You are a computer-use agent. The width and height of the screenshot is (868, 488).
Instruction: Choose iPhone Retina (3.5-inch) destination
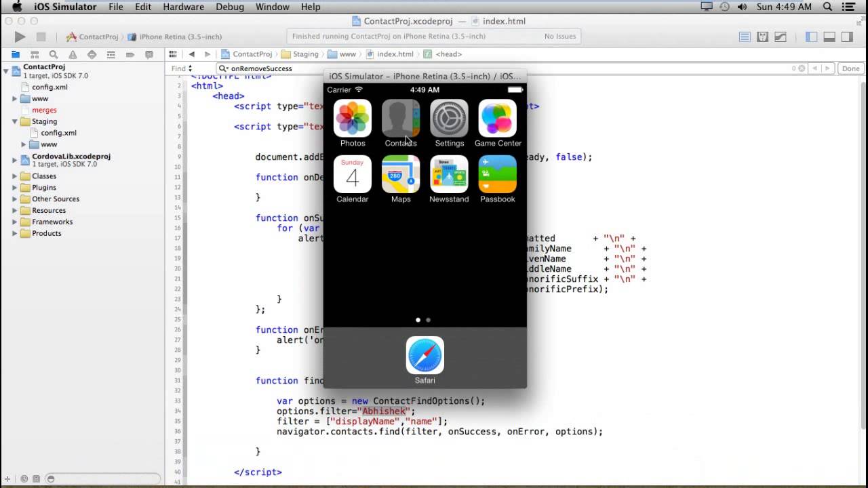point(175,37)
